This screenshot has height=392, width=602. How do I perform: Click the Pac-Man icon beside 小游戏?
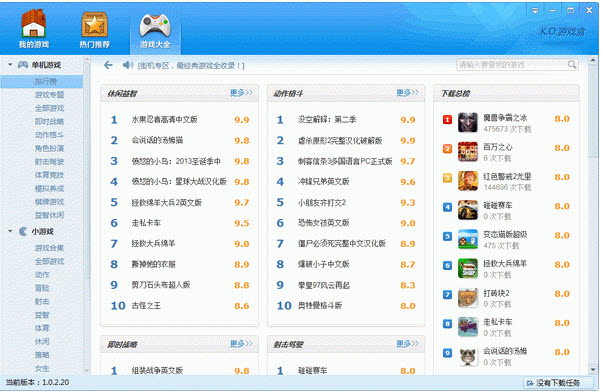click(23, 231)
